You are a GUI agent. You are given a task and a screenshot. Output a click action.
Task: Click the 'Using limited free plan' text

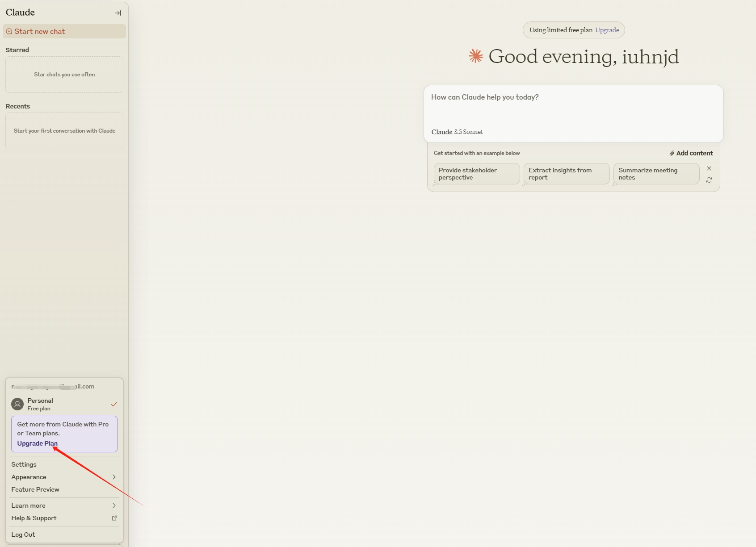point(561,30)
